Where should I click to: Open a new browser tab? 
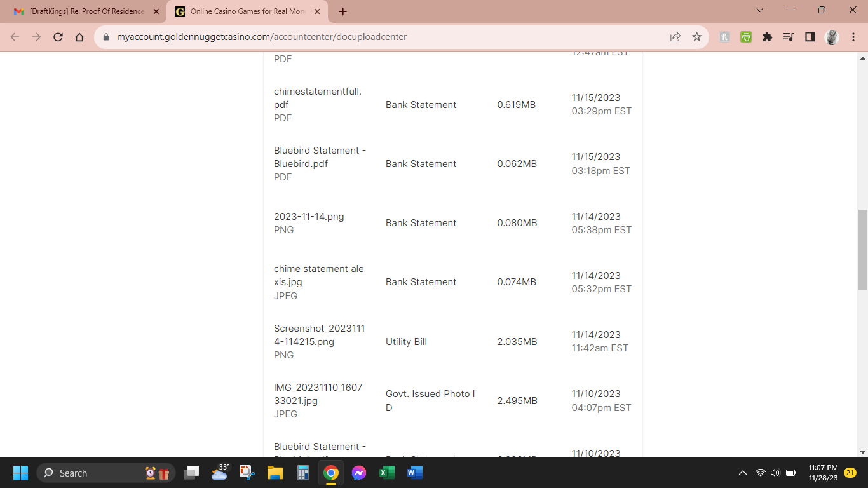pyautogui.click(x=343, y=11)
